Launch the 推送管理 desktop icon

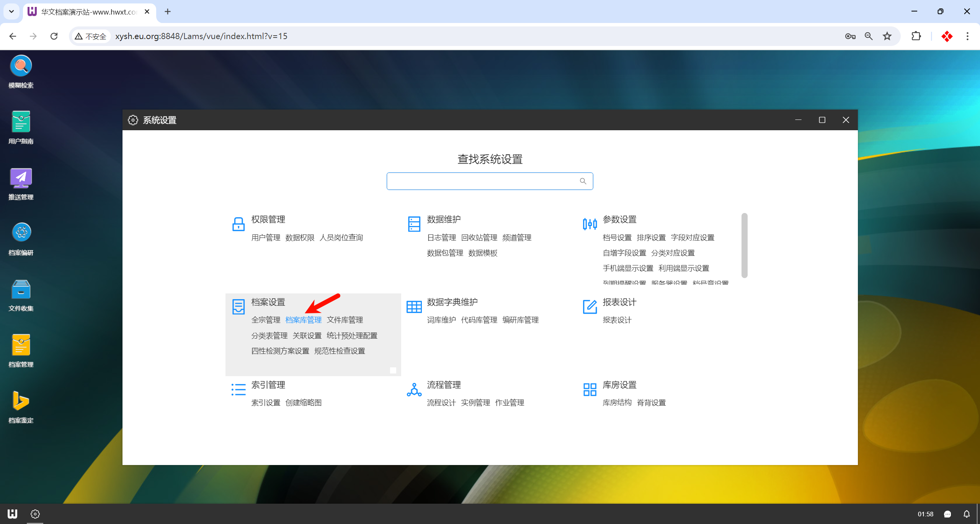pos(21,178)
